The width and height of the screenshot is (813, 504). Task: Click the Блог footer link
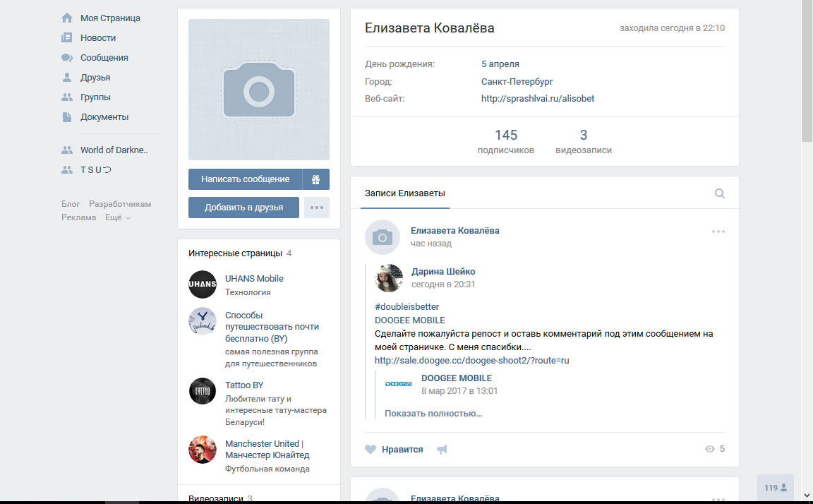71,204
